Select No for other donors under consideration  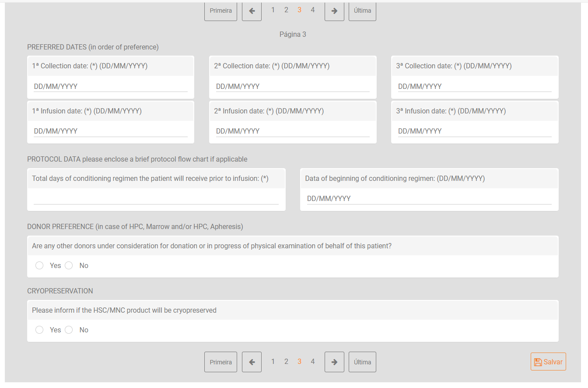point(69,266)
